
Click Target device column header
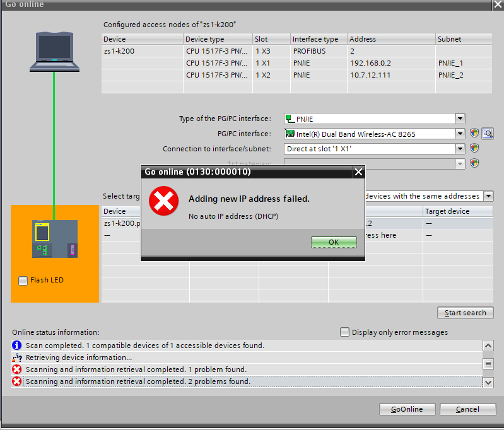click(x=458, y=211)
